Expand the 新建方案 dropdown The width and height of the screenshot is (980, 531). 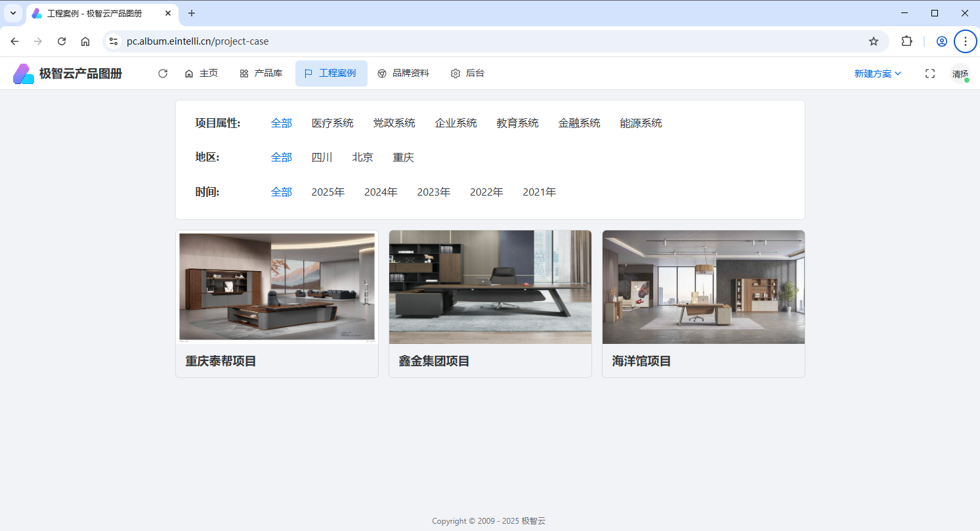[878, 74]
